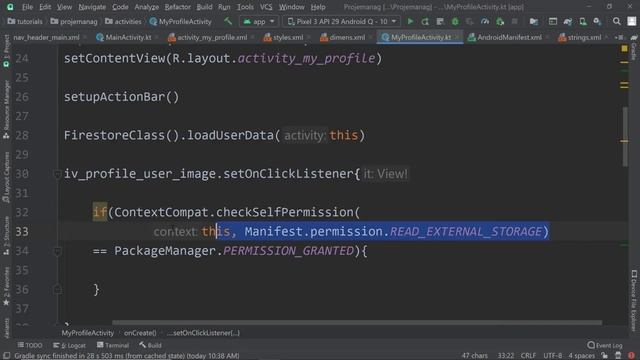Open the VCS menu
Viewport: 640px width, 360px height.
coord(266,7)
